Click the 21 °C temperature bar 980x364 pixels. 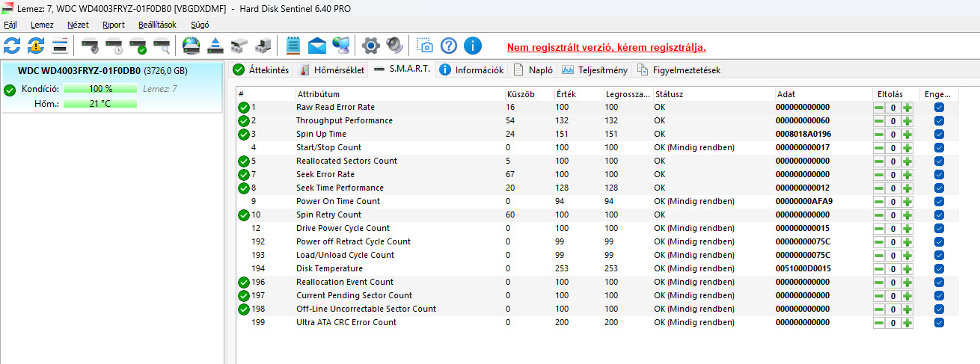pyautogui.click(x=100, y=103)
